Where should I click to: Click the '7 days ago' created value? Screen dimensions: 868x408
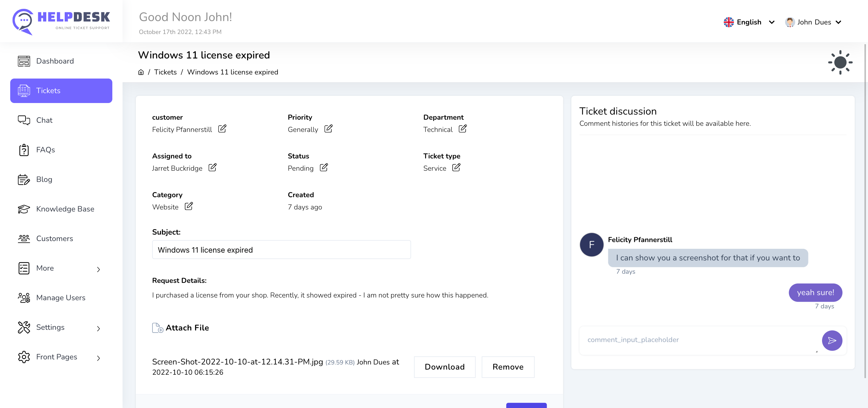[305, 207]
